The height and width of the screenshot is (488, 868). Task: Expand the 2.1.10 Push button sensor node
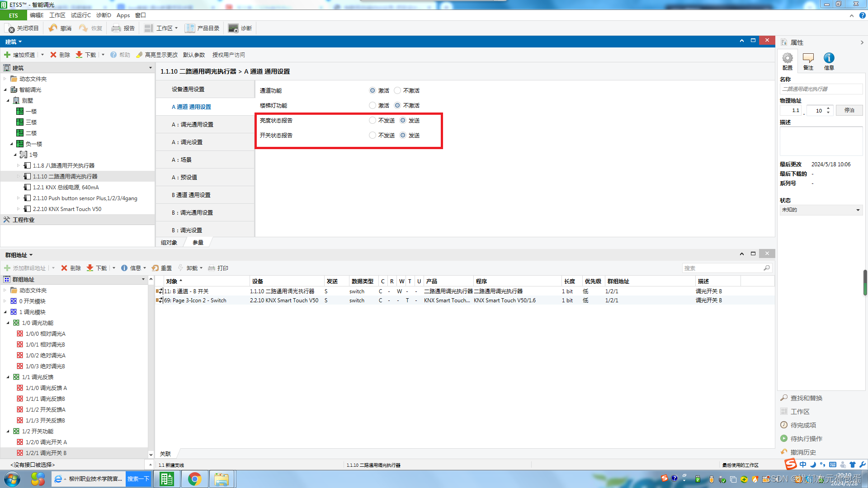point(19,198)
